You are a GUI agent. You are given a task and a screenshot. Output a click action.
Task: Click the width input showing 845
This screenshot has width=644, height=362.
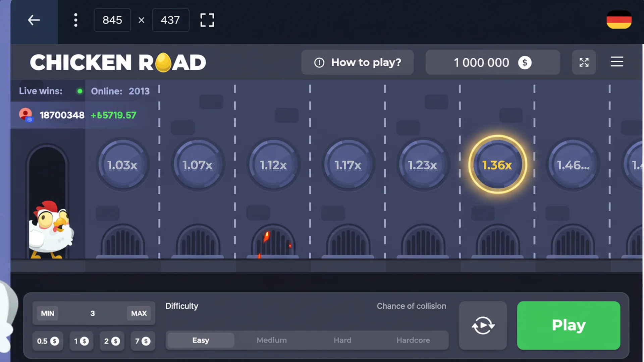coord(112,20)
